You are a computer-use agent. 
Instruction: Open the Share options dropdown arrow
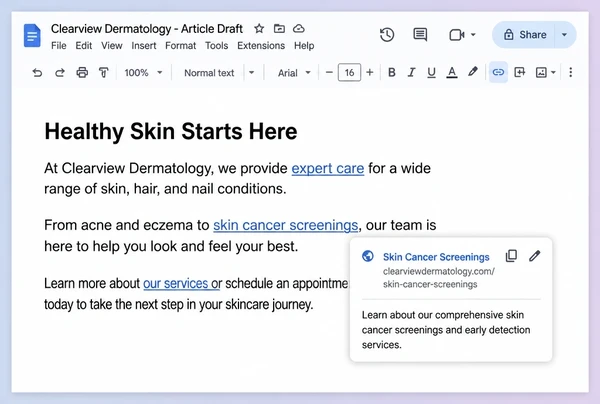coord(564,35)
